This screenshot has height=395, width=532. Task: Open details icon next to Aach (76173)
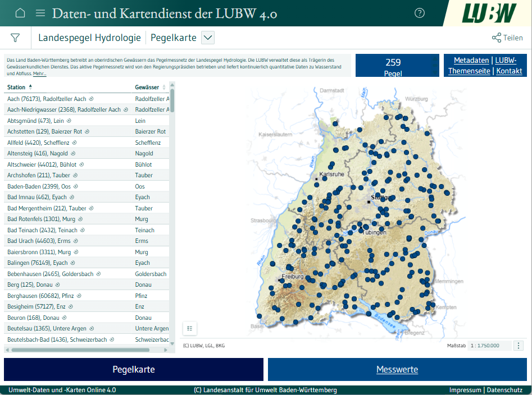91,99
